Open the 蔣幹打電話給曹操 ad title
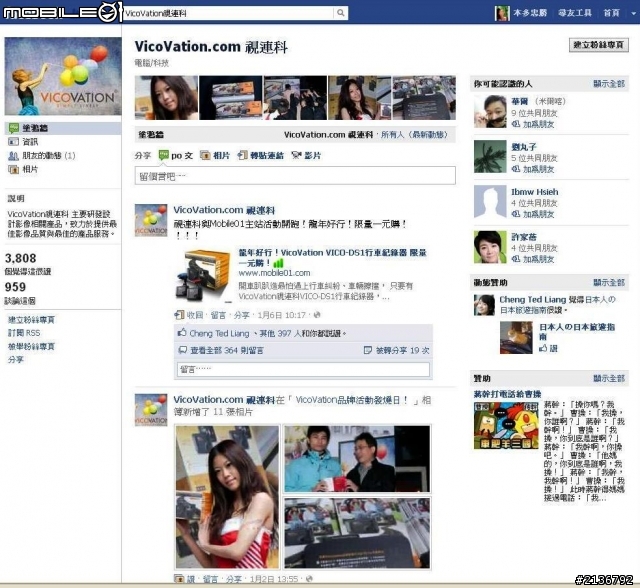The width and height of the screenshot is (640, 588). [507, 394]
